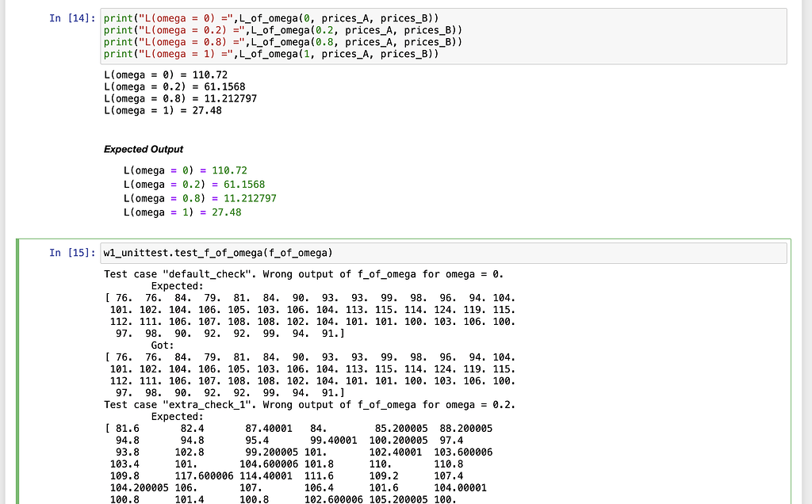
Task: Click the code input of cell 15
Action: tap(443, 253)
